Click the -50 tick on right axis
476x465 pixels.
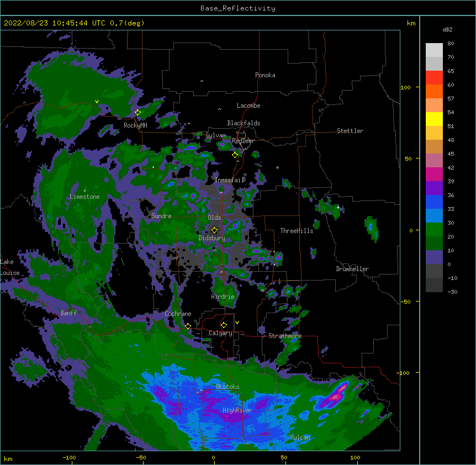click(405, 302)
